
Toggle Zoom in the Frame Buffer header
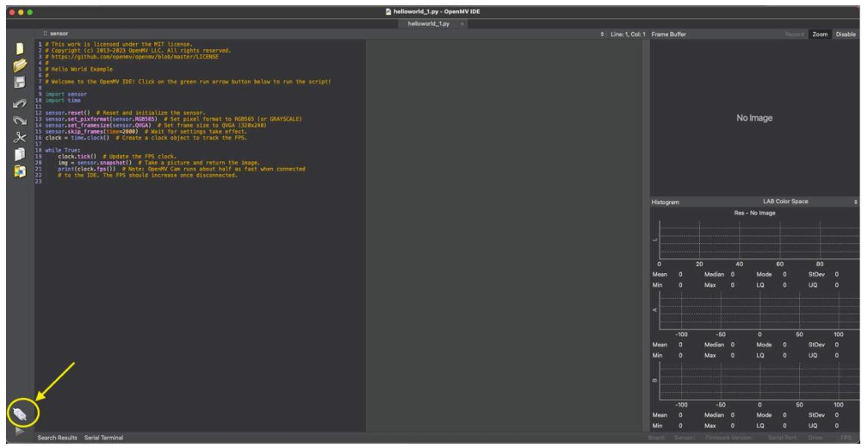coord(820,34)
